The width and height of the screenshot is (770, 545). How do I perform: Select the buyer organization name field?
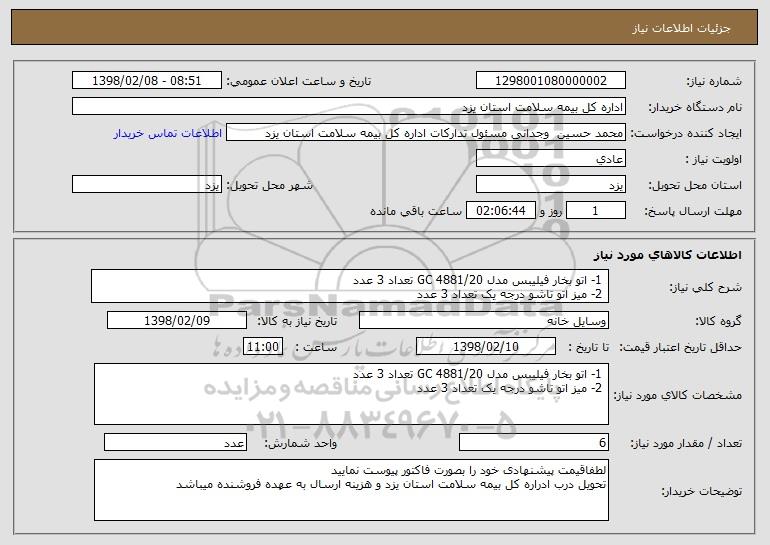pos(349,107)
